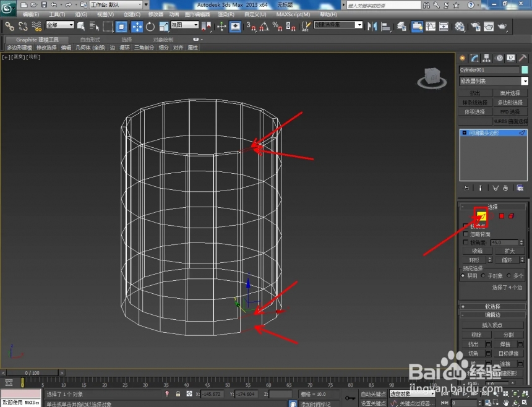
Task: Click the 目标焊接 button
Action: coord(508,353)
